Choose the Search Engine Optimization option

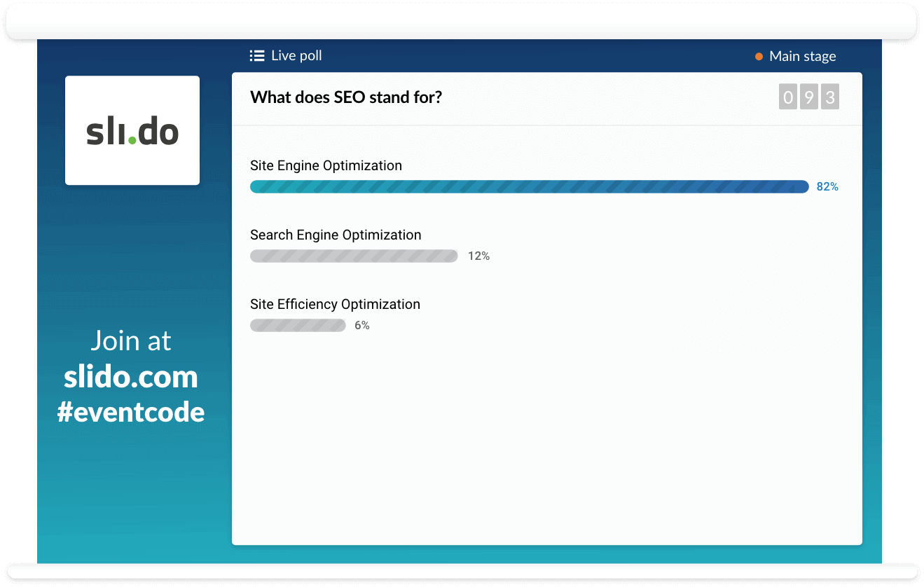pos(336,235)
